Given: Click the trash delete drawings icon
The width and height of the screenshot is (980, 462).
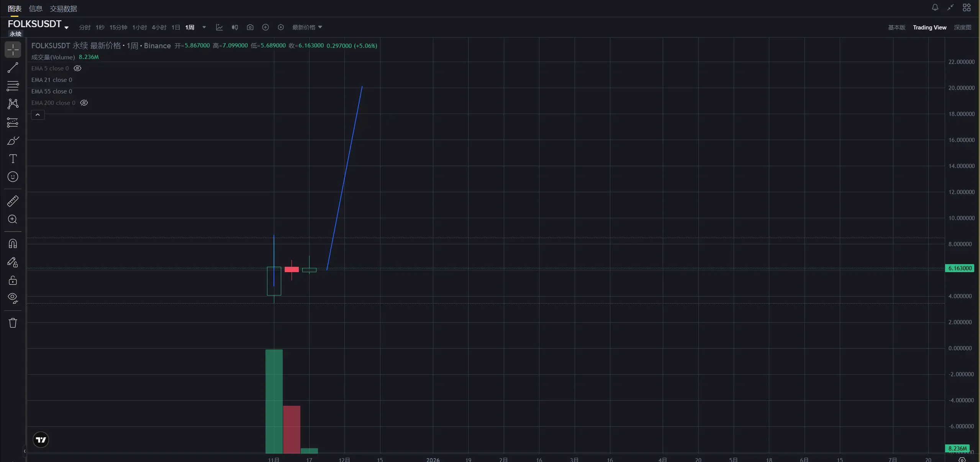Looking at the screenshot, I should tap(13, 323).
